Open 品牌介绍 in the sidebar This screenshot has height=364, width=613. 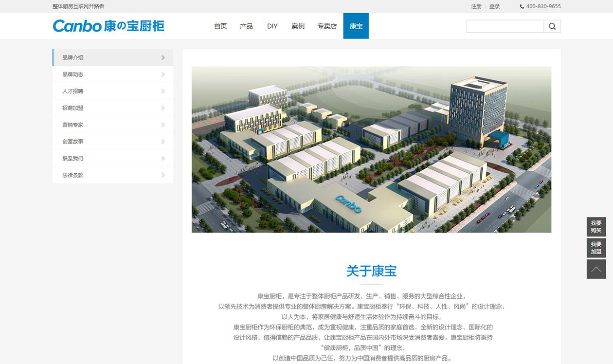tap(113, 57)
